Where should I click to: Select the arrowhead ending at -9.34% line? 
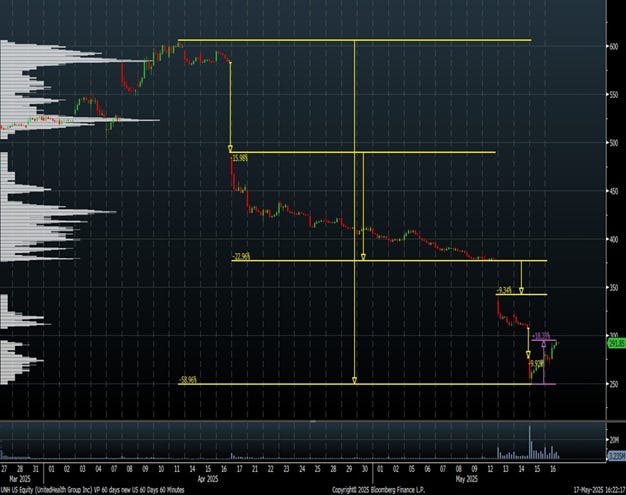pos(521,291)
